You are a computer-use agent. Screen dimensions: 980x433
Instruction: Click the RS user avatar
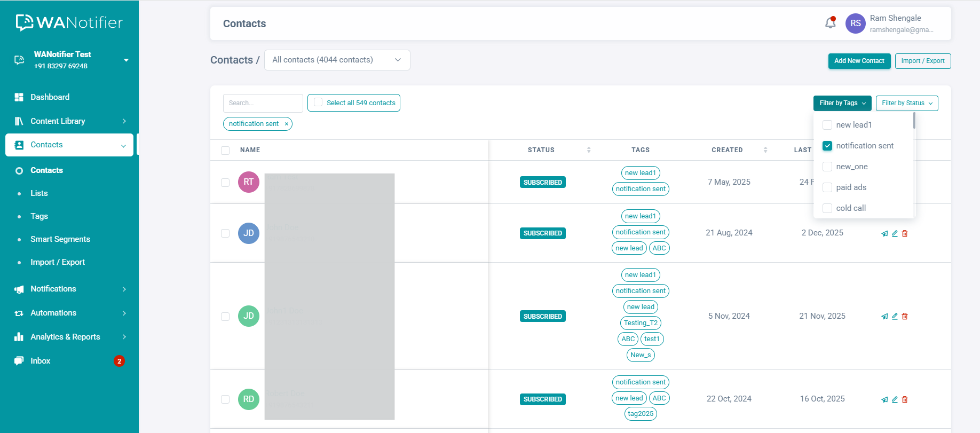coord(855,23)
